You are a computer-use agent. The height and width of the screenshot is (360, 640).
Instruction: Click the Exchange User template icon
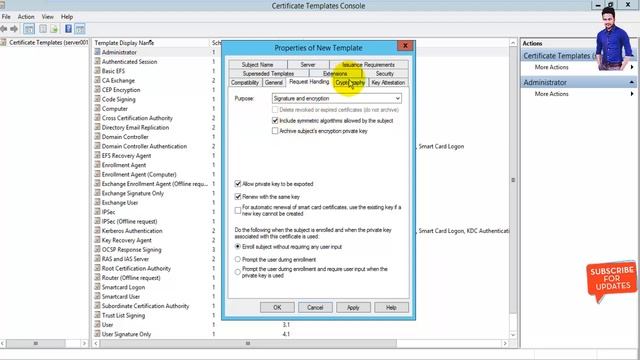click(97, 202)
